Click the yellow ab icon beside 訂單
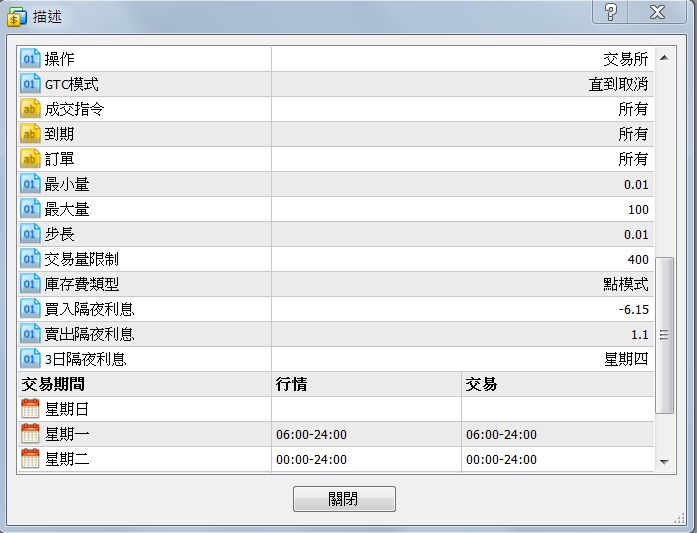 click(30, 159)
